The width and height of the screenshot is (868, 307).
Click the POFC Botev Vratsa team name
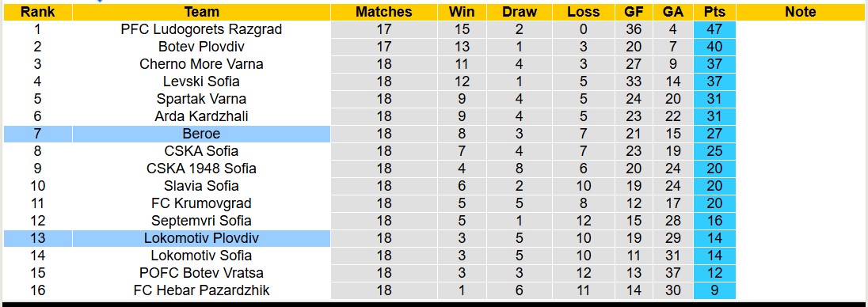pos(201,273)
